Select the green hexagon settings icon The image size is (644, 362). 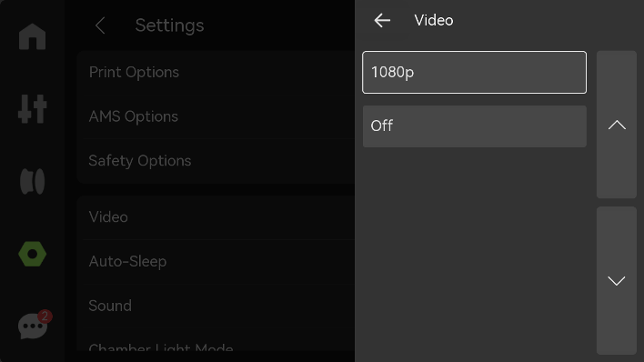[32, 254]
